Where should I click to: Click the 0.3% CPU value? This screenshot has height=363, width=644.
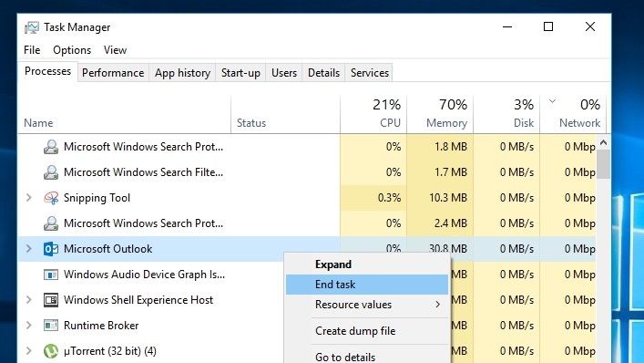(x=389, y=198)
